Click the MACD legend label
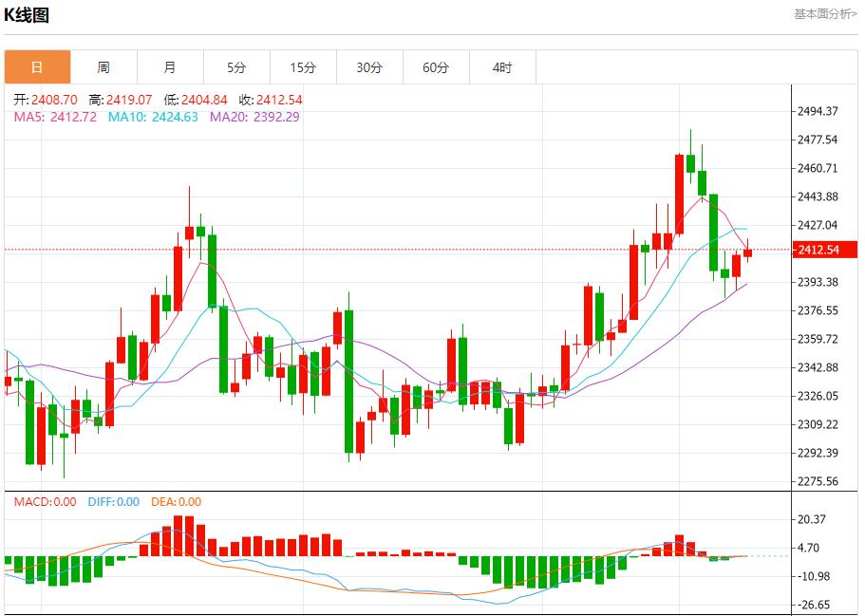The width and height of the screenshot is (865, 616). (45, 502)
